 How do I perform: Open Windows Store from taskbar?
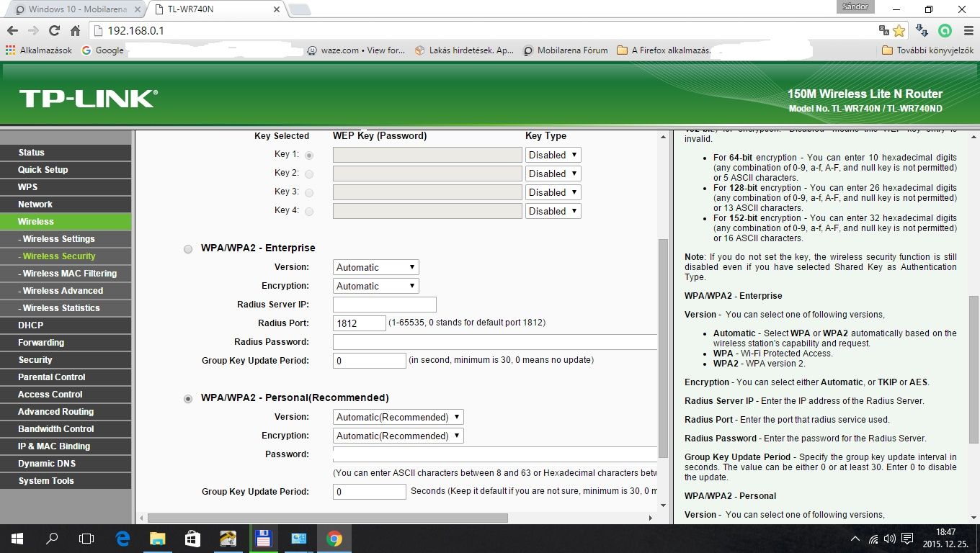192,539
